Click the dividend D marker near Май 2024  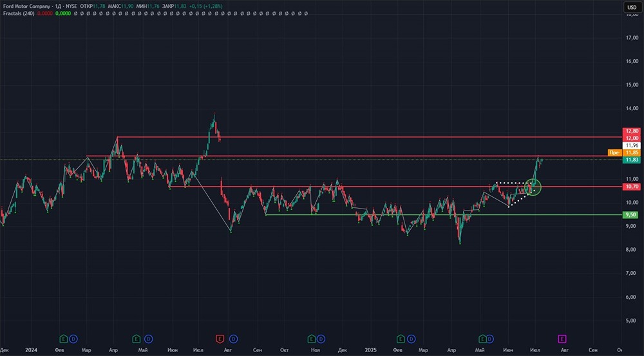click(148, 338)
